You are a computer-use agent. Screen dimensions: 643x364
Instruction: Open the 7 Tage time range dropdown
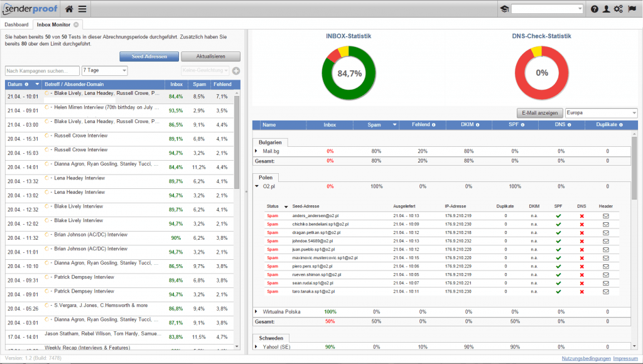click(105, 70)
